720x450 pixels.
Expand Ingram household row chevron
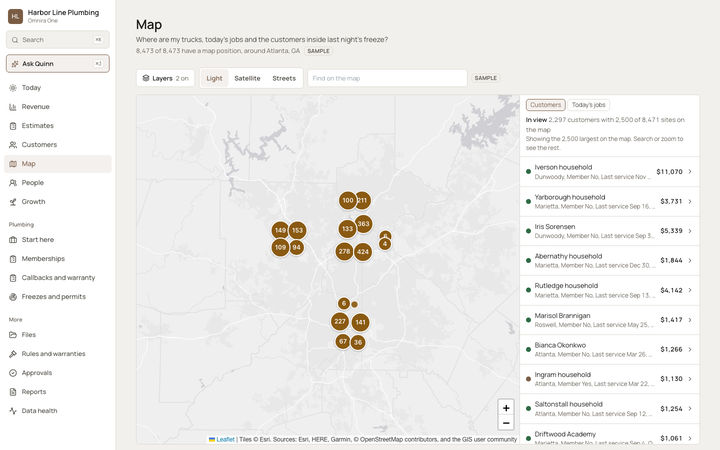click(x=690, y=379)
